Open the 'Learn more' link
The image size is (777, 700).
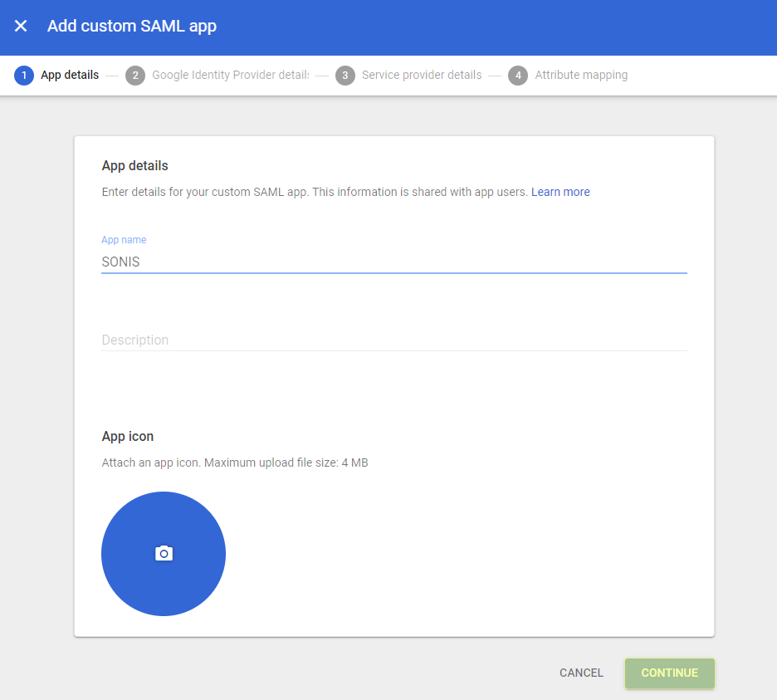(560, 192)
